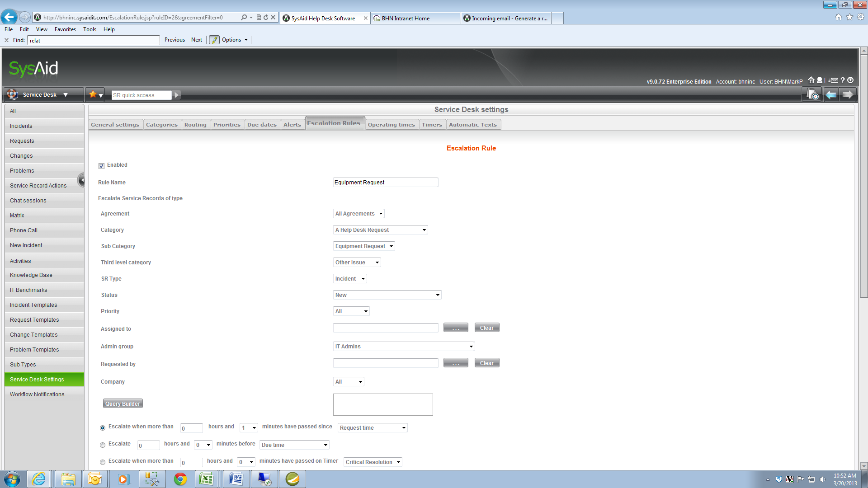868x488 pixels.
Task: Go to SysAid home via house icon
Action: pyautogui.click(x=811, y=80)
